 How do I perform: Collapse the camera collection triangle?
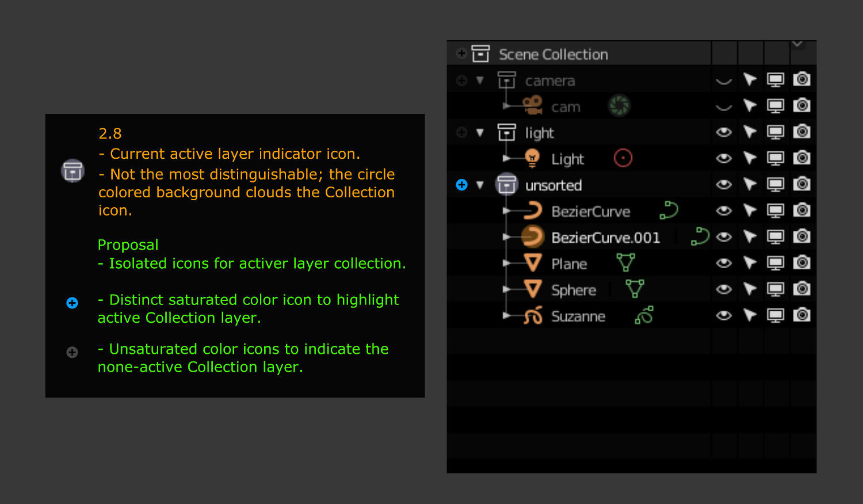tap(480, 81)
